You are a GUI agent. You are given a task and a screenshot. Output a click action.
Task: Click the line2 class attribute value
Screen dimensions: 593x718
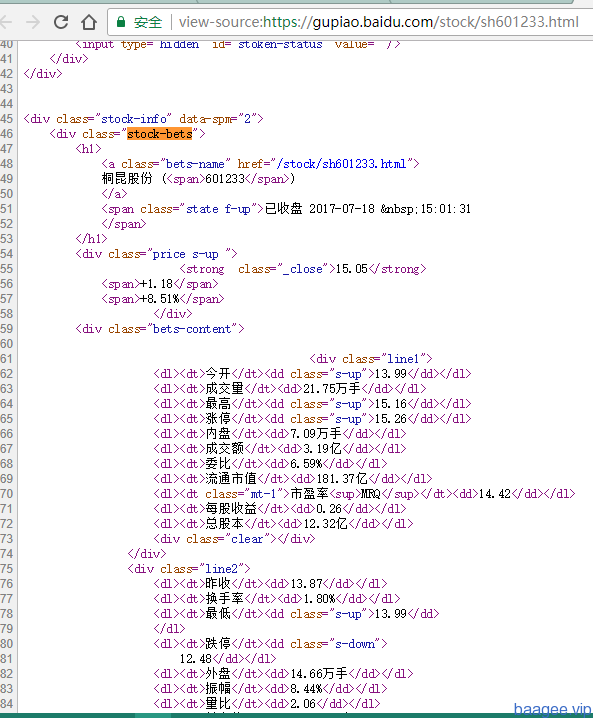click(x=221, y=569)
